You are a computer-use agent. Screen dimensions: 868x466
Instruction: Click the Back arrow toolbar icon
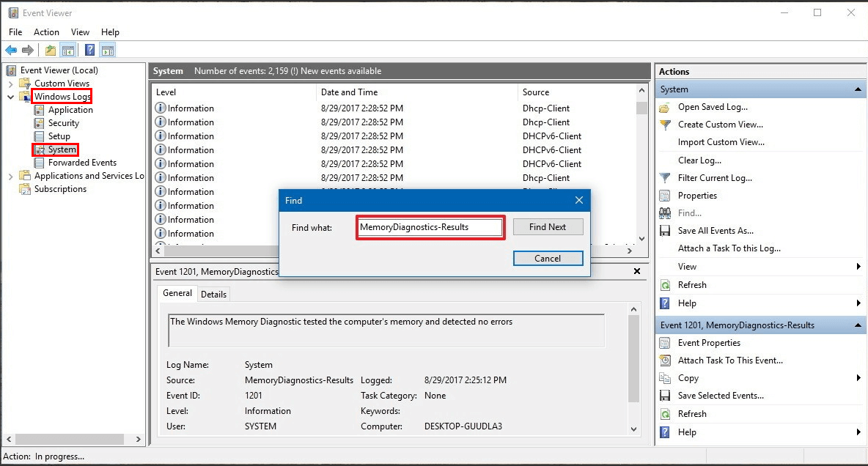point(11,51)
